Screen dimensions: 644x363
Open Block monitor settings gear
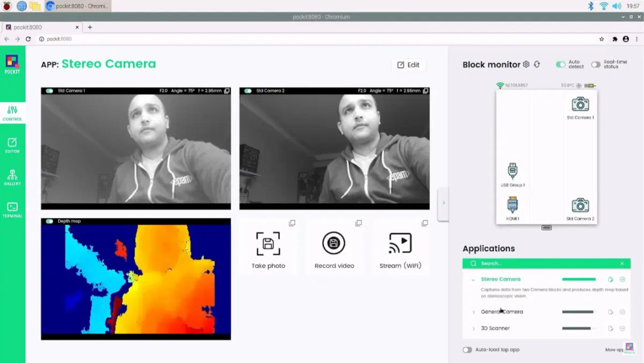pos(526,64)
